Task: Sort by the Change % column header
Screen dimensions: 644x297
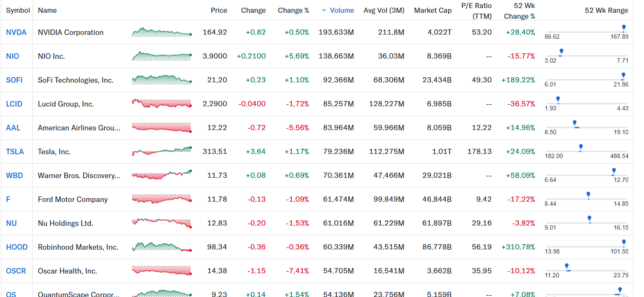Action: (293, 10)
